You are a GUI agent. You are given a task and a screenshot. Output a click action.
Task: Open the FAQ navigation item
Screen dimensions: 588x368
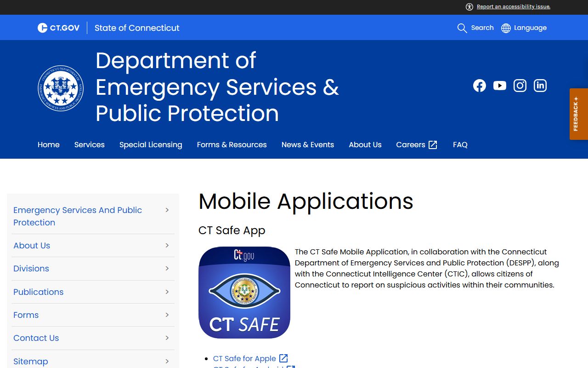(460, 145)
